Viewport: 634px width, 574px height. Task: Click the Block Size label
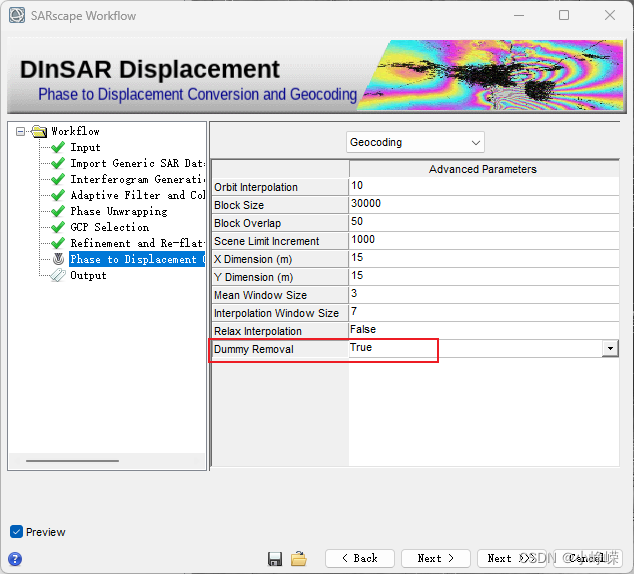pos(239,205)
